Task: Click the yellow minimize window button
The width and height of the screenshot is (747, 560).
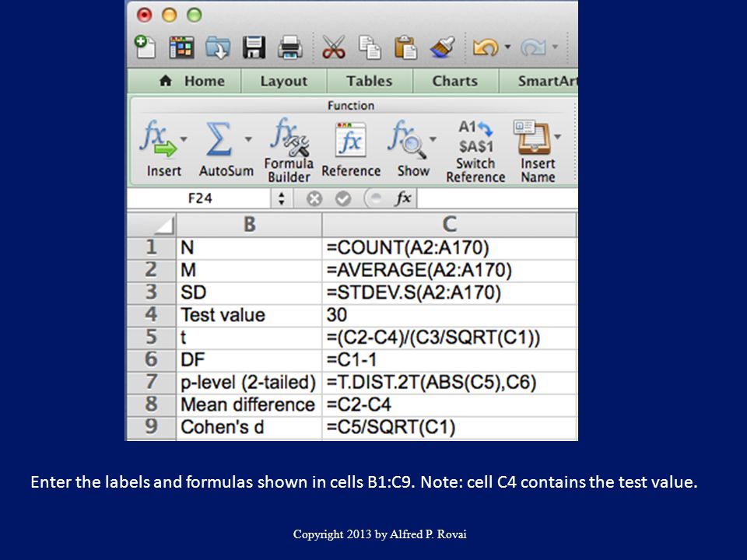Action: click(169, 16)
